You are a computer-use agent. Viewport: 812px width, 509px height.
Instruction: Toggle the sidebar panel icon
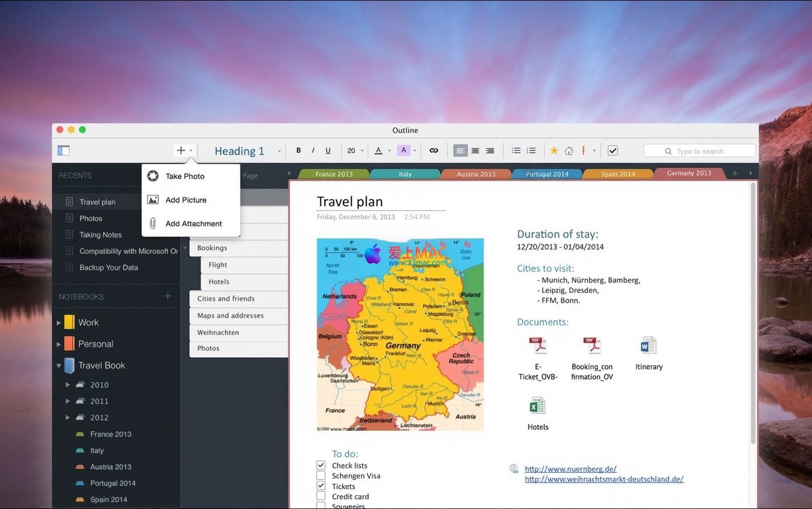pyautogui.click(x=64, y=151)
